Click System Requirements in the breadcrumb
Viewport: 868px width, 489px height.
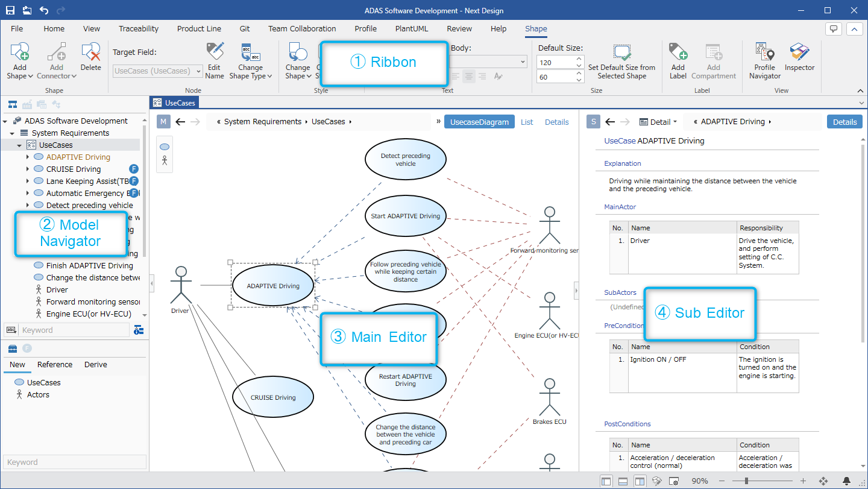263,122
